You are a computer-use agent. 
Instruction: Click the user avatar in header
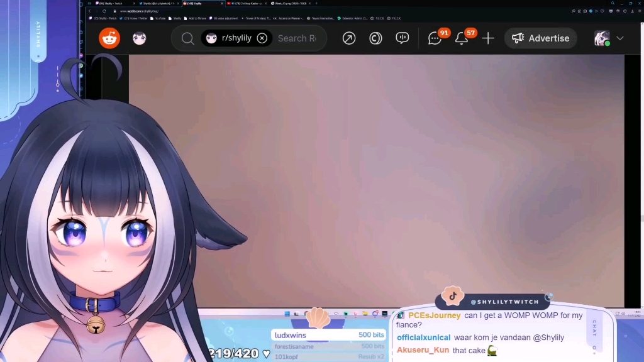click(x=602, y=38)
